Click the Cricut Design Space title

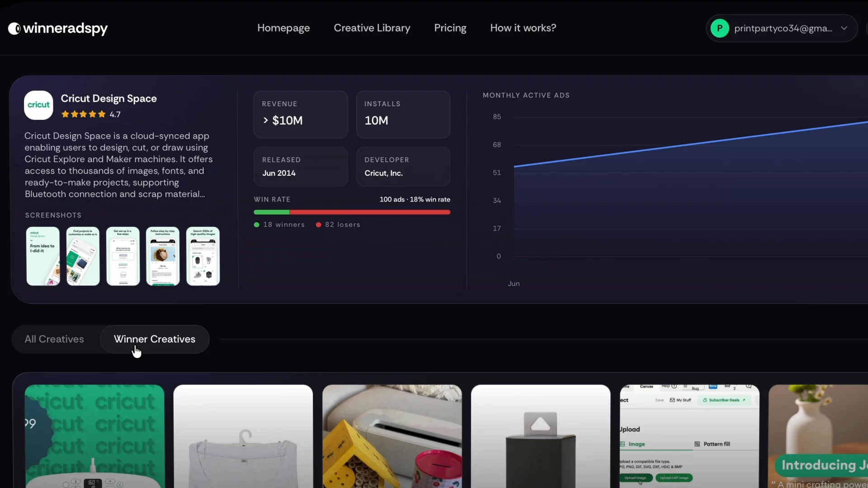pyautogui.click(x=109, y=99)
